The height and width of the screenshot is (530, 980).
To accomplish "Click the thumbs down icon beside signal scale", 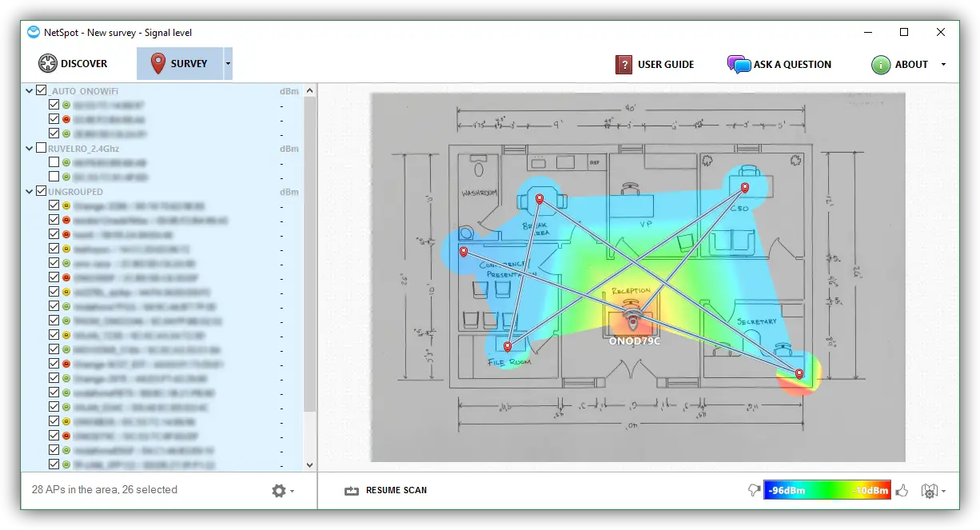I will pyautogui.click(x=753, y=491).
